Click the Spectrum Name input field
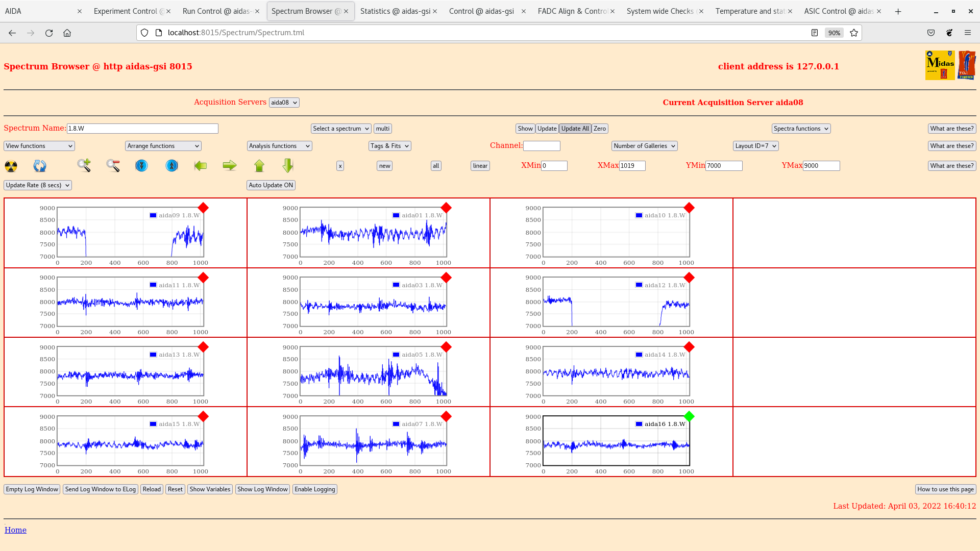The height and width of the screenshot is (551, 980). tap(142, 129)
